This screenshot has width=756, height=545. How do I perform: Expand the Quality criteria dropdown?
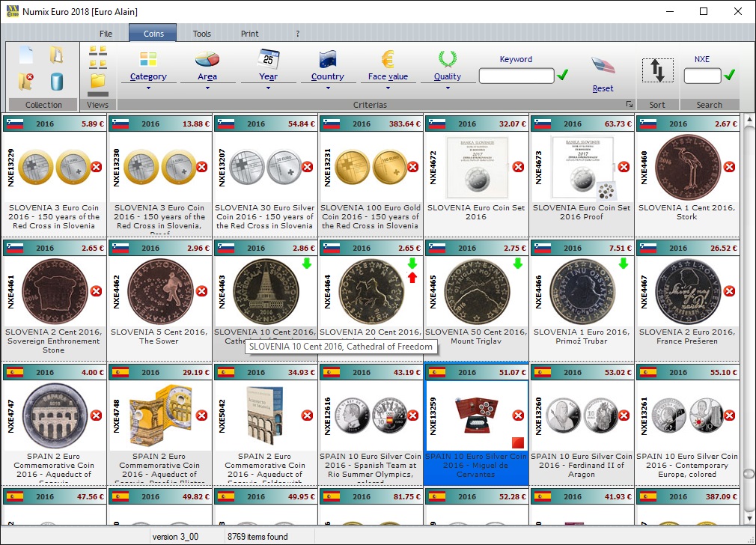coord(448,88)
